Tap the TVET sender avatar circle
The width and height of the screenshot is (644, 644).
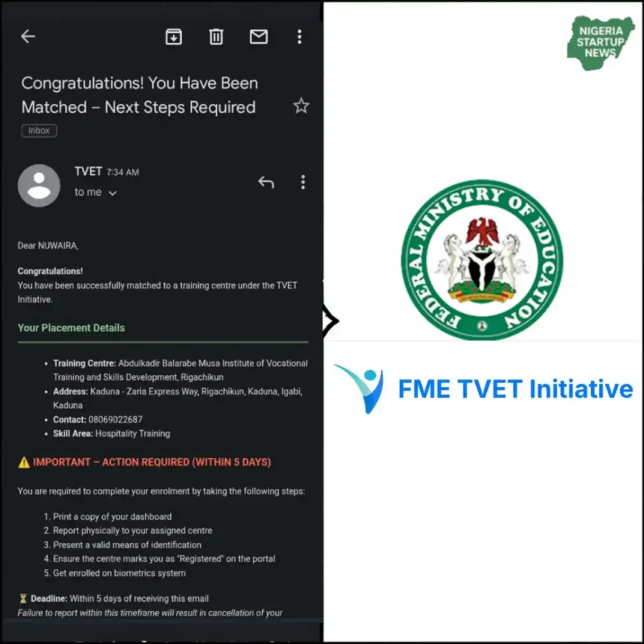[x=39, y=185]
